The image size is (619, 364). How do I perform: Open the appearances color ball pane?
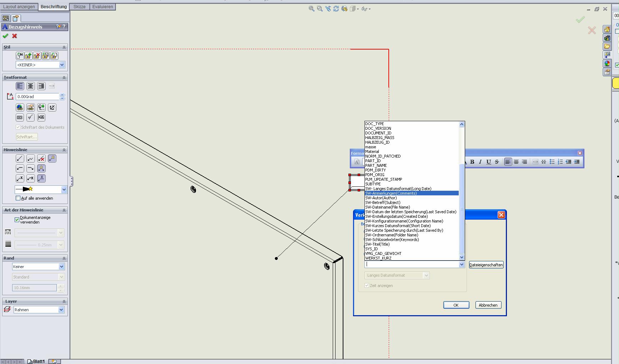[x=607, y=63]
